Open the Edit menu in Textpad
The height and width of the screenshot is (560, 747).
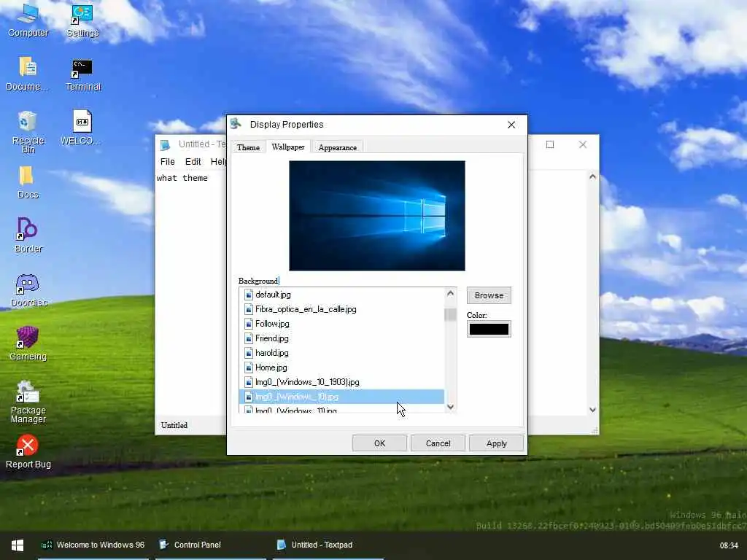coord(193,161)
